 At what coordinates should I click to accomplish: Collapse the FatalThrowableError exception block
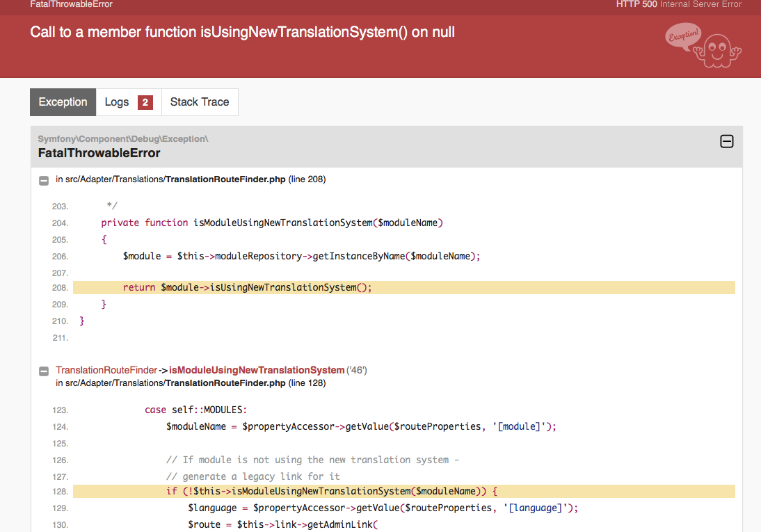(x=726, y=141)
